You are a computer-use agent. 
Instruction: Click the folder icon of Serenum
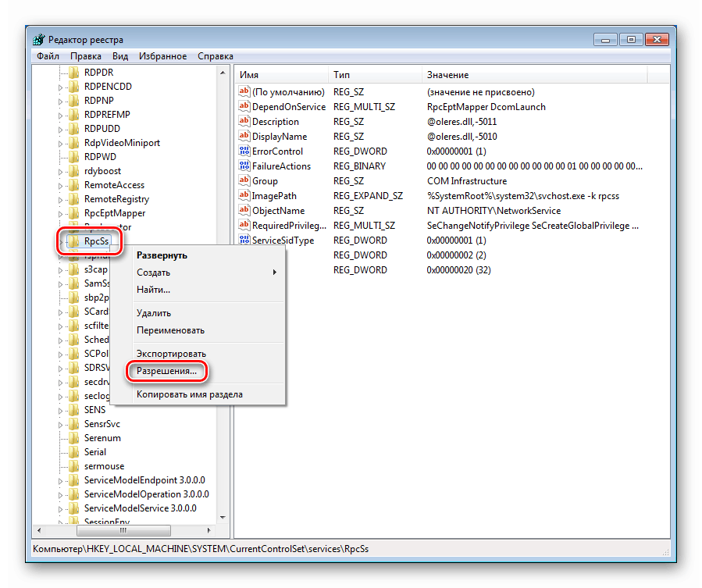[74, 438]
